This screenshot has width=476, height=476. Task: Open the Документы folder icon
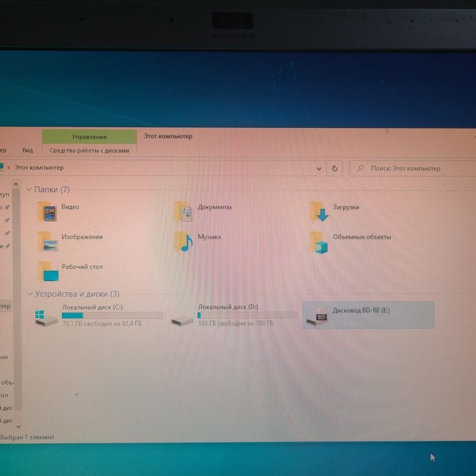(x=184, y=211)
